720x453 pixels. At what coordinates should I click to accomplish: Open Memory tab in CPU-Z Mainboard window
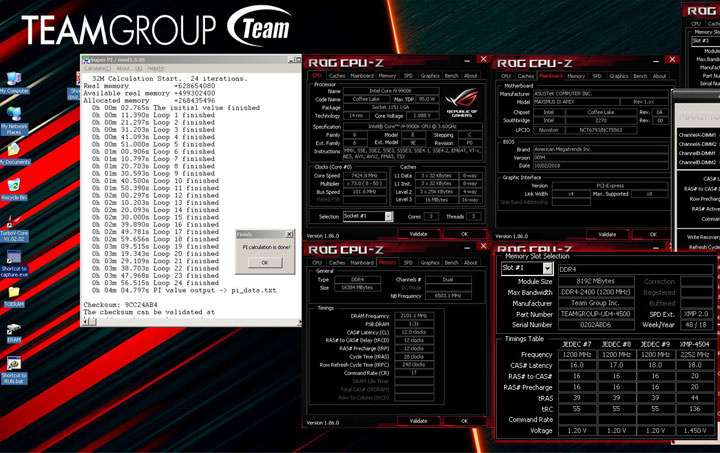576,76
